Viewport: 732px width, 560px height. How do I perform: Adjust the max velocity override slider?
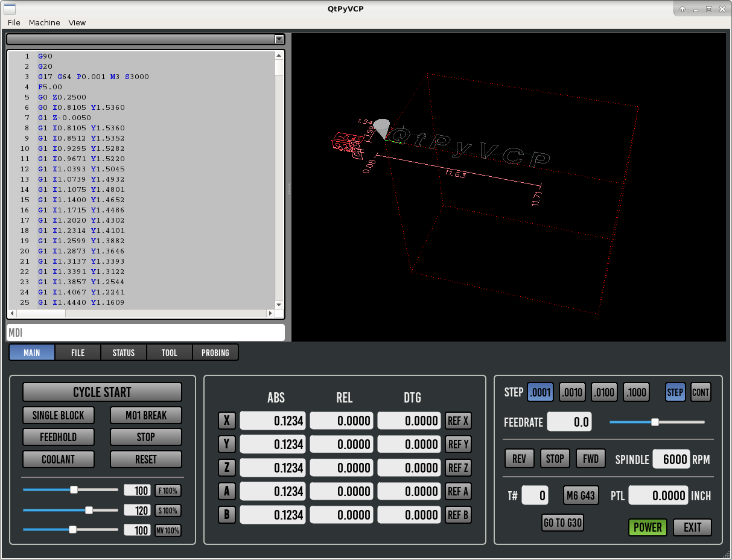pyautogui.click(x=71, y=530)
